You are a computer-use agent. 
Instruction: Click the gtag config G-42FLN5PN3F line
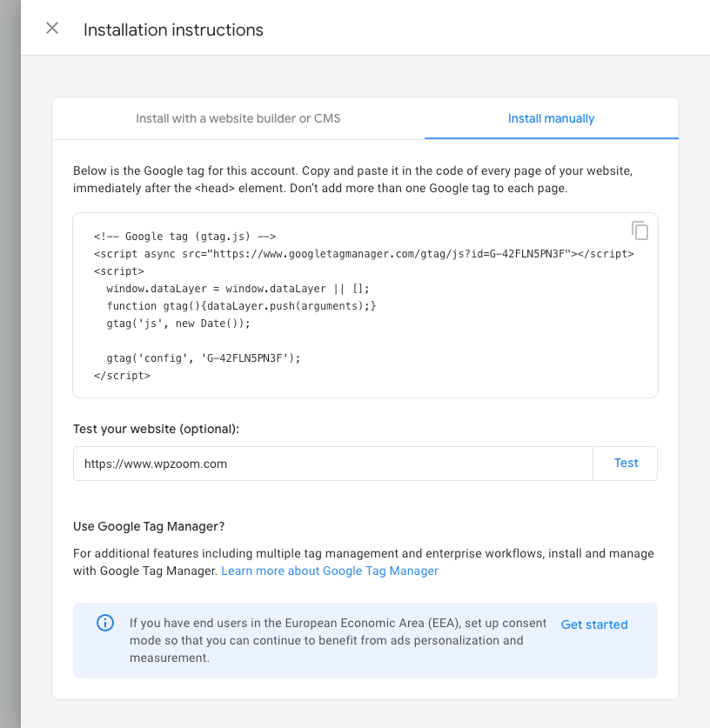coord(204,358)
